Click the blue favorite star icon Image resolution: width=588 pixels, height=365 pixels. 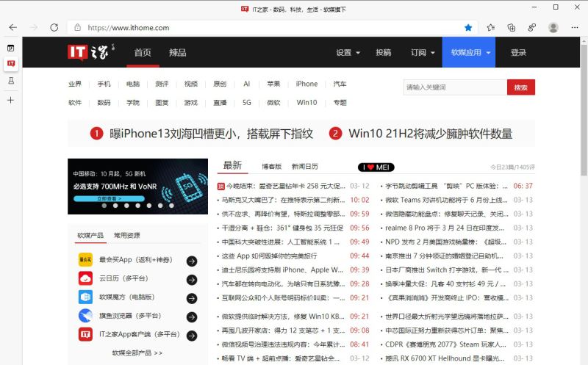pyautogui.click(x=468, y=27)
